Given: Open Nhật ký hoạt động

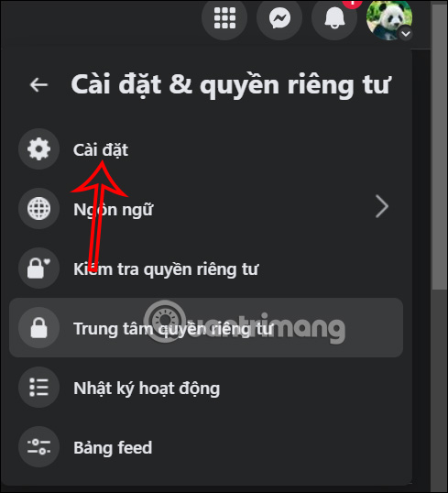Looking at the screenshot, I should click(x=206, y=388).
